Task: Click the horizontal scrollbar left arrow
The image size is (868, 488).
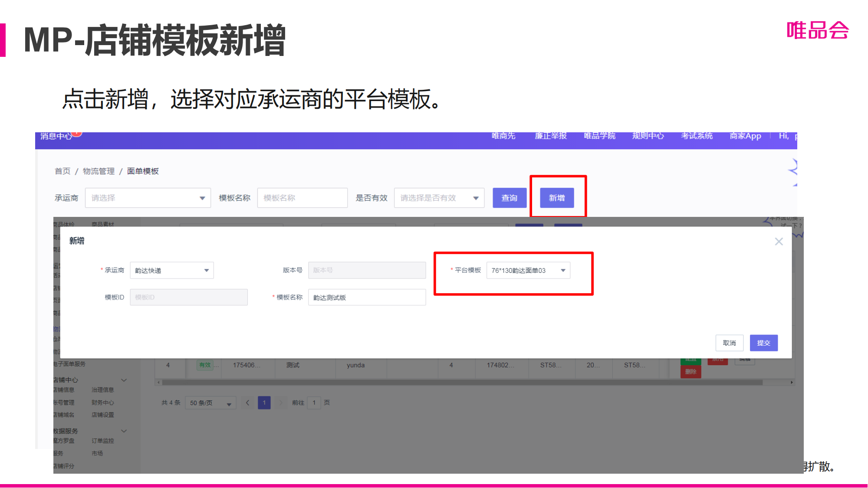Action: point(159,382)
